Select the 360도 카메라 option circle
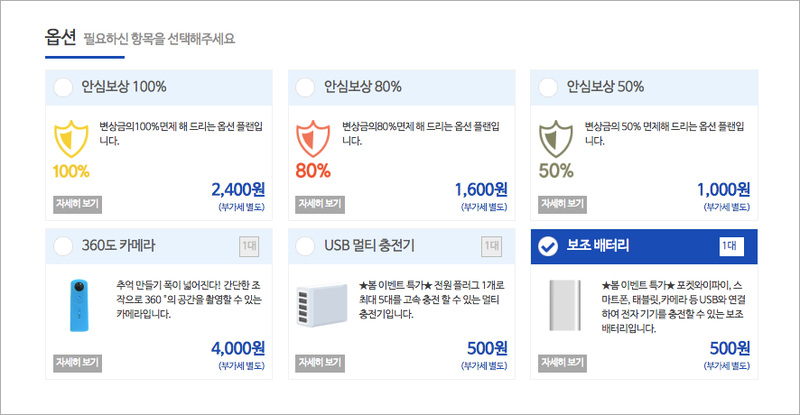The image size is (800, 415). 63,246
